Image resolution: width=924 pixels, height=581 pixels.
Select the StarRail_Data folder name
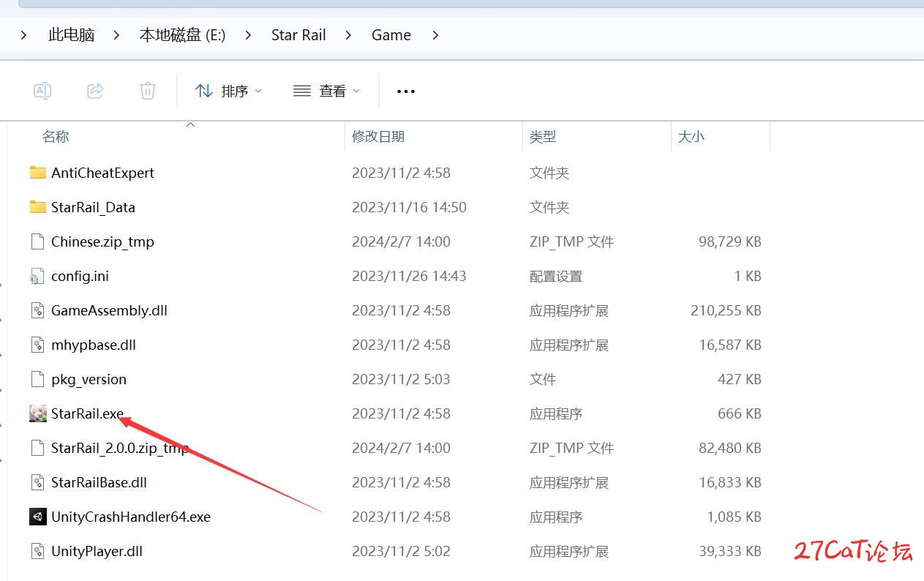pyautogui.click(x=93, y=207)
